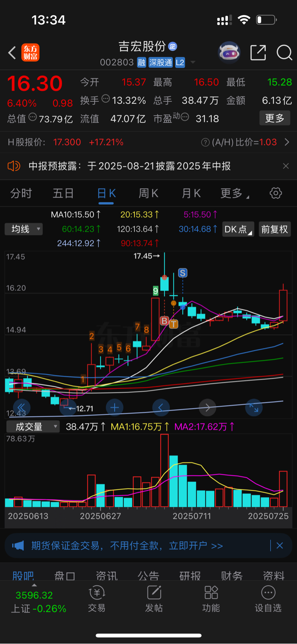Open the 股吧 tab

(23, 576)
